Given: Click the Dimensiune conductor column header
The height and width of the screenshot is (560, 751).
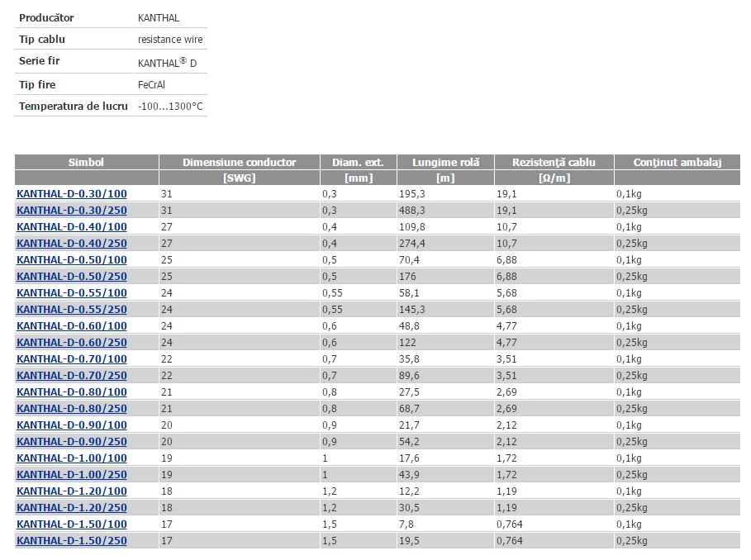Looking at the screenshot, I should tap(240, 162).
